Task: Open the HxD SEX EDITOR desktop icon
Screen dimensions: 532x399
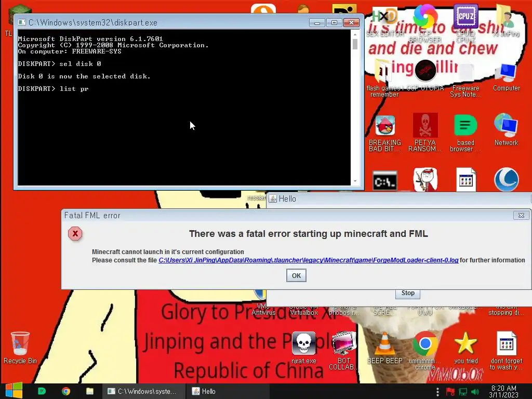Action: tap(385, 21)
